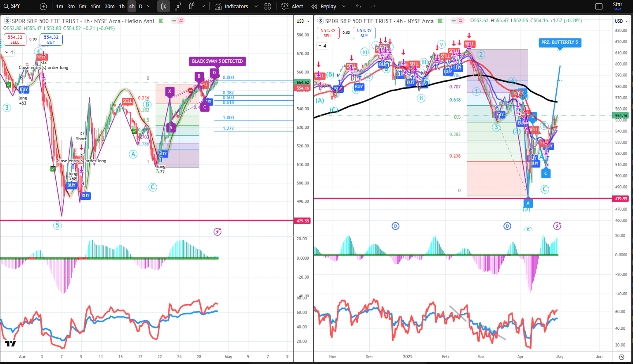This screenshot has width=633, height=364.
Task: Open the time axis settings icon at bottom right
Action: (x=621, y=357)
